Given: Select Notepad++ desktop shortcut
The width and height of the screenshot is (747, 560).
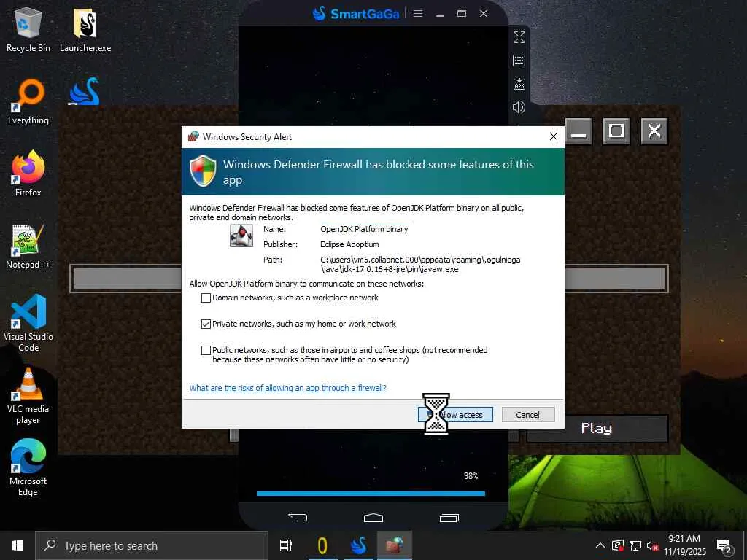Looking at the screenshot, I should coord(28,246).
